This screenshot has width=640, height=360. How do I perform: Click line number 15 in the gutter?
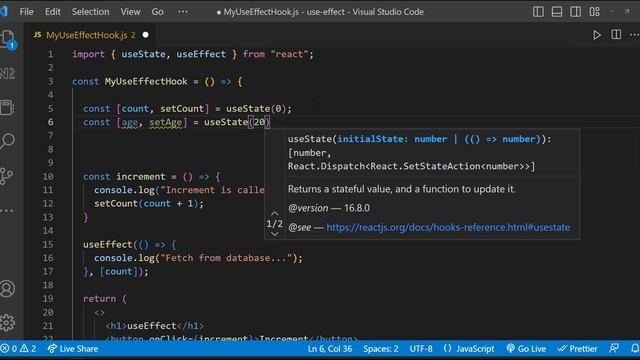(x=48, y=244)
